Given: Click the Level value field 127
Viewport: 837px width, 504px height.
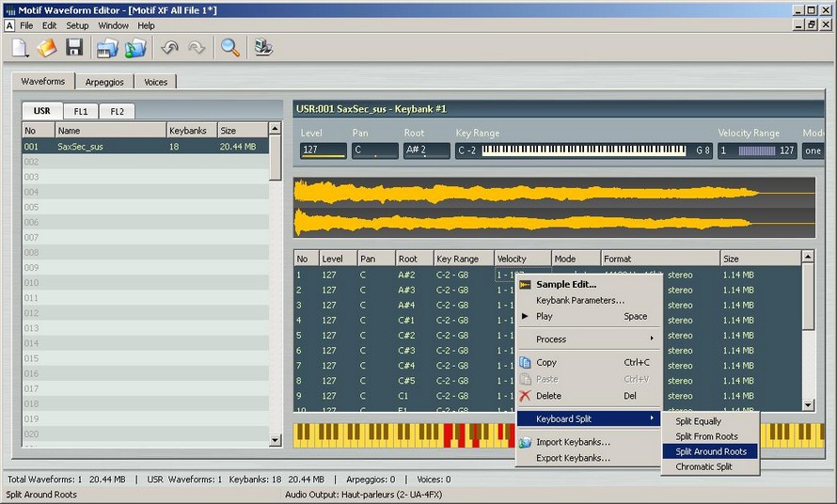Looking at the screenshot, I should [323, 150].
